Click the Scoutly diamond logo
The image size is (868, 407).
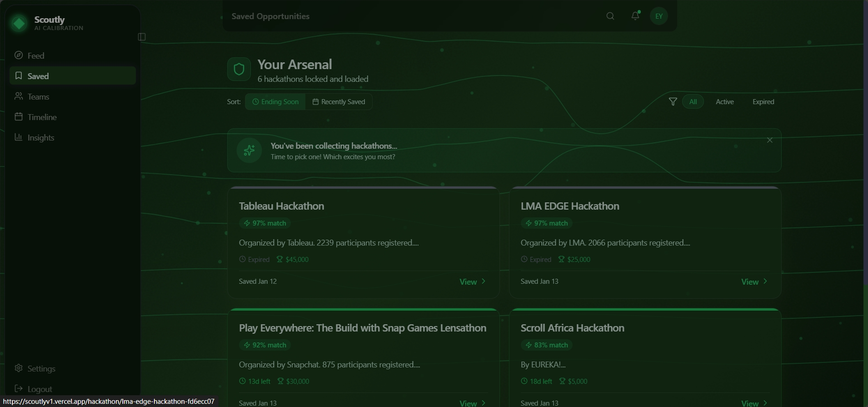(20, 23)
